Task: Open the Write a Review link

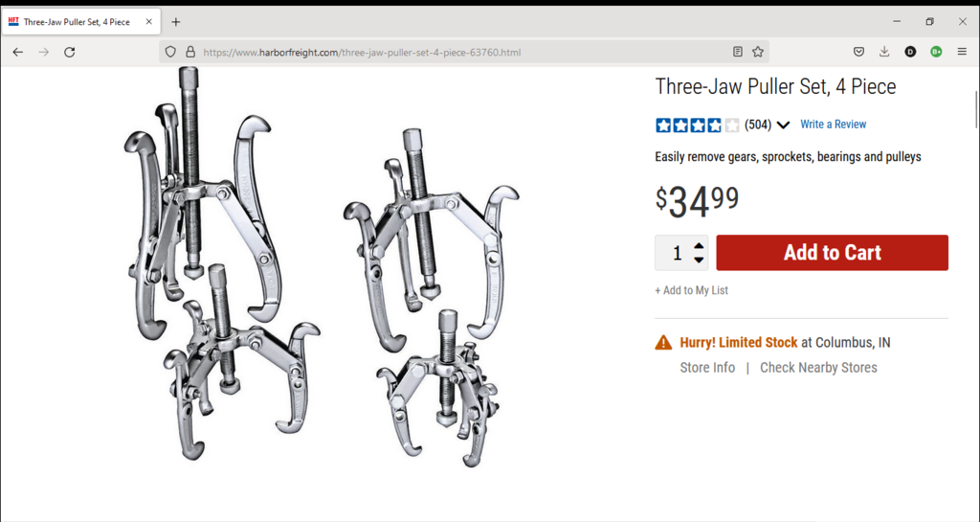Action: 834,125
